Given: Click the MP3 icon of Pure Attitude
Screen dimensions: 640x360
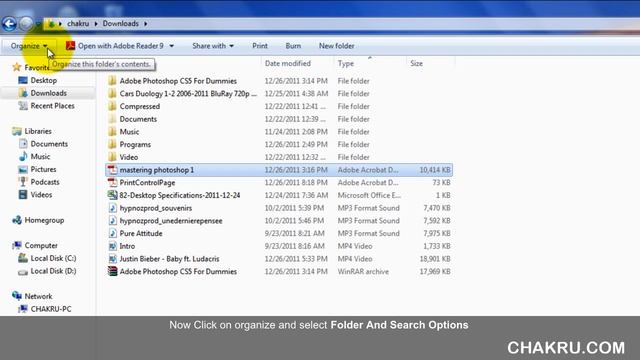Looking at the screenshot, I should tap(112, 233).
